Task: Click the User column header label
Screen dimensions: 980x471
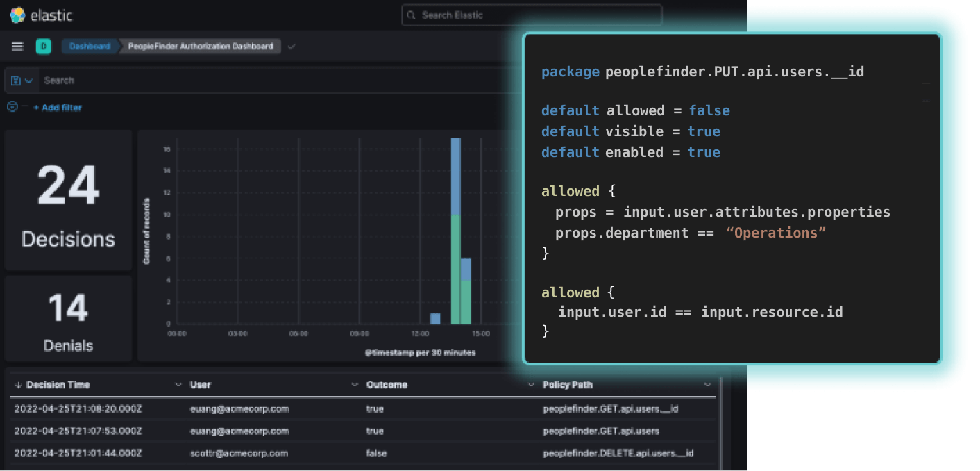Action: point(201,385)
